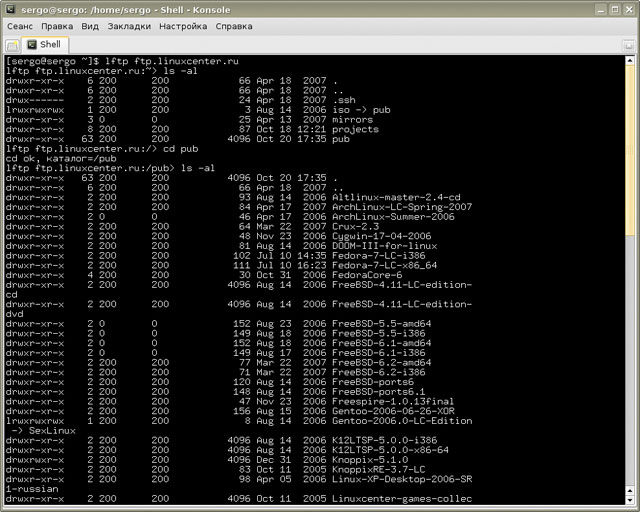Click 'FreeBSD-6.1-amd64' entry

tap(382, 343)
